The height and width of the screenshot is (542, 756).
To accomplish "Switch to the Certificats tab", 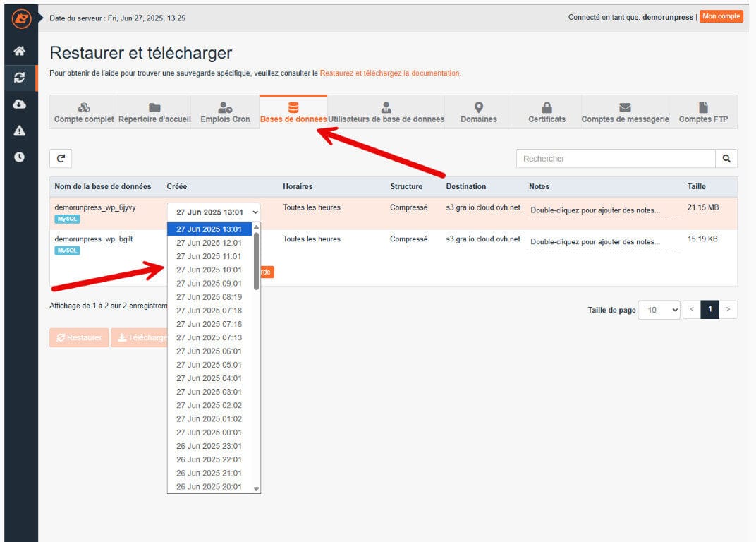I will [x=547, y=112].
